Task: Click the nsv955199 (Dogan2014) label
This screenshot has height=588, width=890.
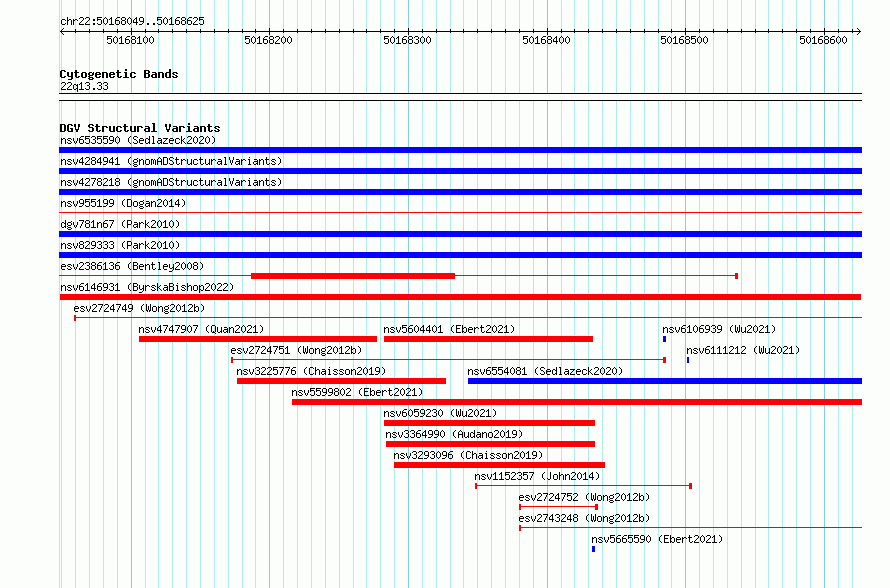Action: pyautogui.click(x=123, y=203)
